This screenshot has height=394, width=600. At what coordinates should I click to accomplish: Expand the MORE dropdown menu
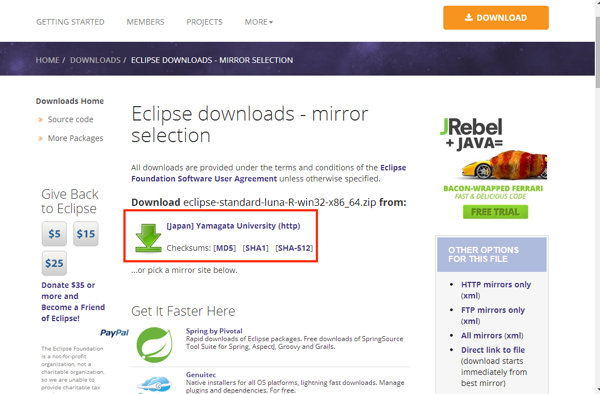coord(259,22)
